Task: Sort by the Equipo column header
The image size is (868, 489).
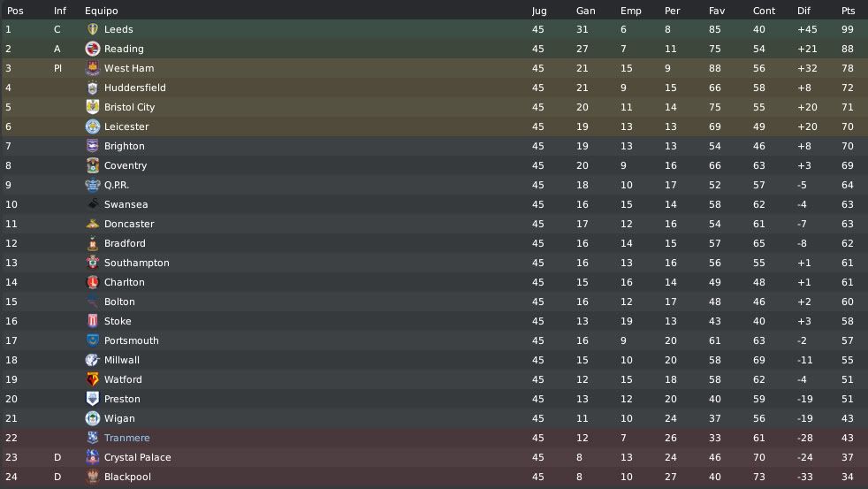Action: point(102,11)
